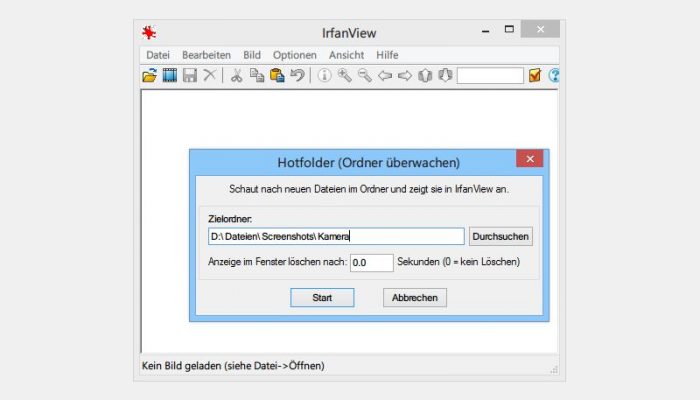Click the next page down arrow

coord(445,75)
